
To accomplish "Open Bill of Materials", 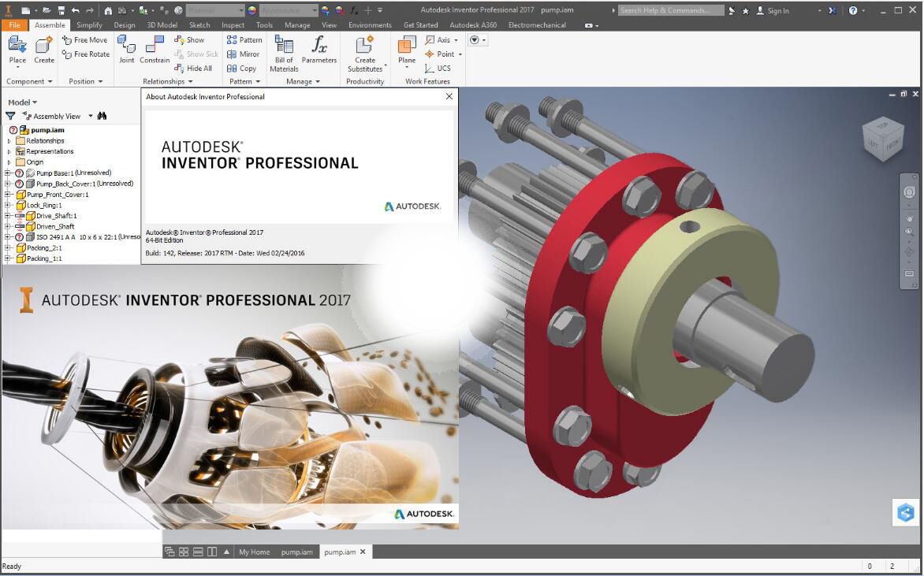I will pyautogui.click(x=284, y=54).
